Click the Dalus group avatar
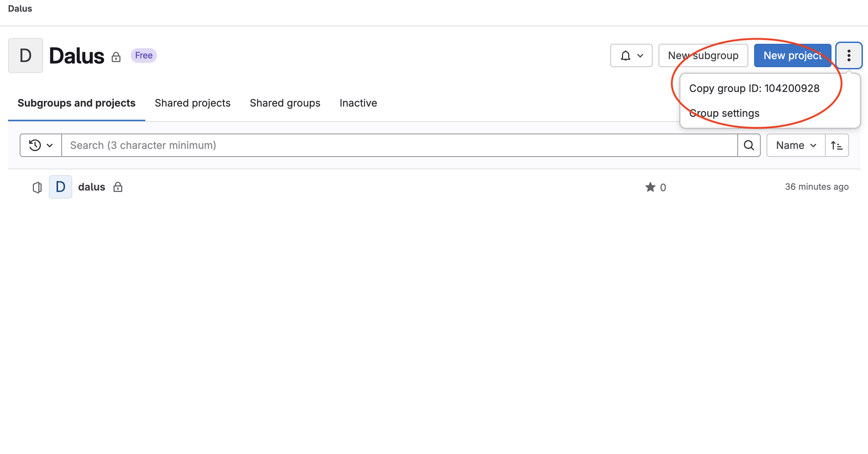868x454 pixels. pos(25,55)
